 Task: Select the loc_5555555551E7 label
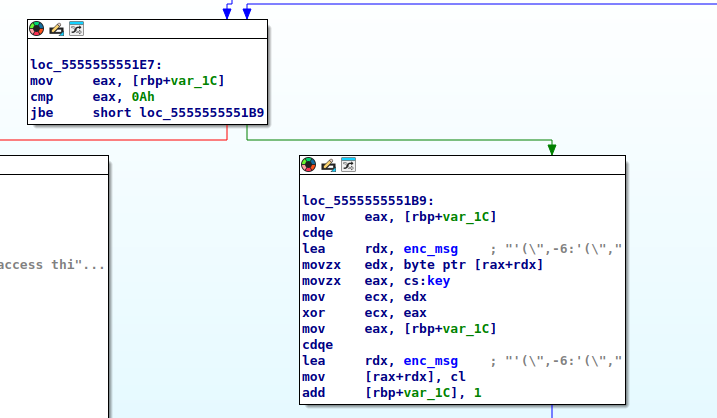click(96, 65)
